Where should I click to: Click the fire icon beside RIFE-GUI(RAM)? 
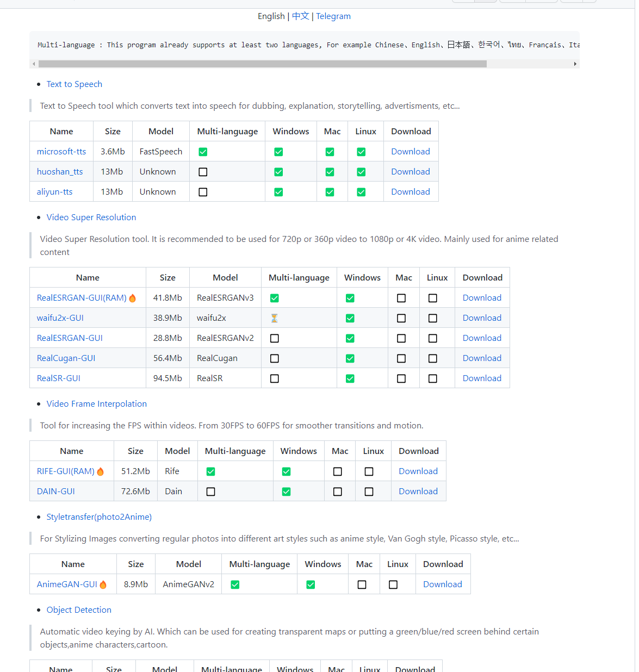[101, 471]
